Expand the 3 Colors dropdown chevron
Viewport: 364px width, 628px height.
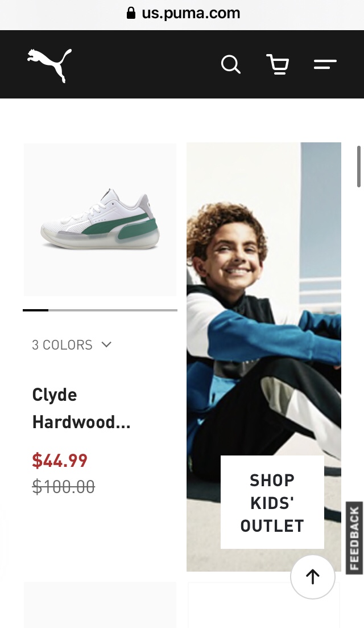pyautogui.click(x=106, y=344)
